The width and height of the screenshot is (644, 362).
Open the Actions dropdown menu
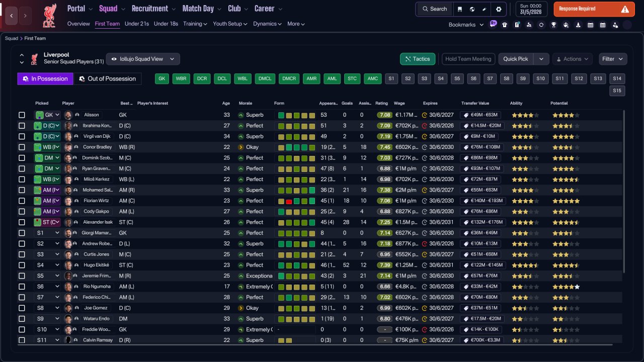573,59
